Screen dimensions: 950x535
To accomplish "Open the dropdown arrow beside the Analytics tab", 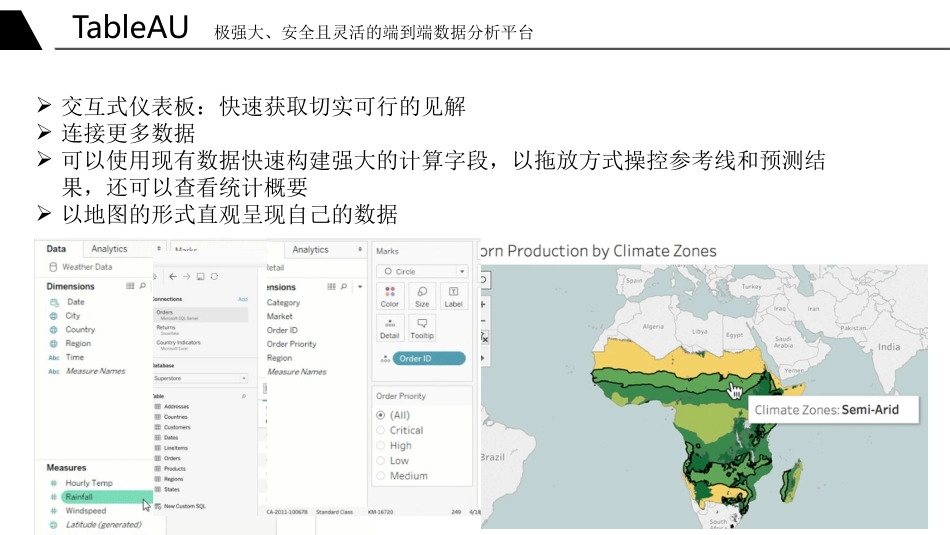I will (x=360, y=249).
